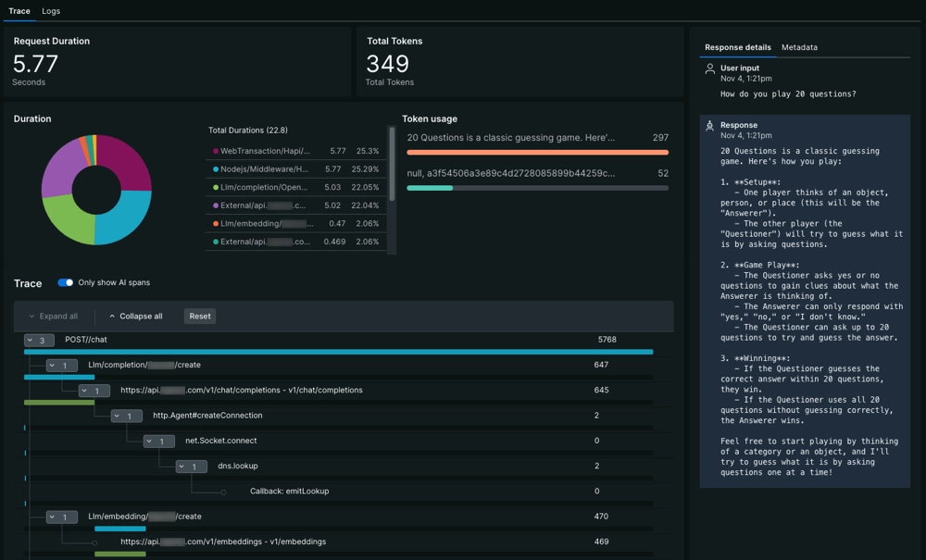Click the Expand all chevron icon
The width and height of the screenshot is (926, 560).
[x=31, y=317]
